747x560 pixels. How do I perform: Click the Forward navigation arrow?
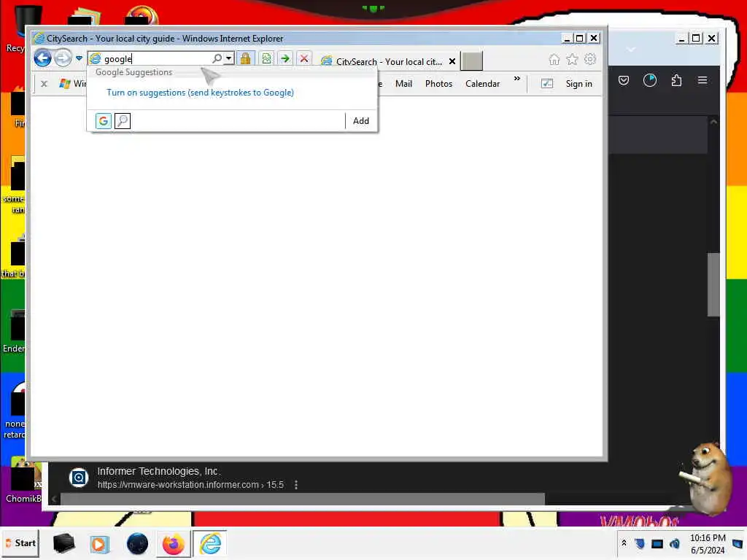click(x=63, y=58)
